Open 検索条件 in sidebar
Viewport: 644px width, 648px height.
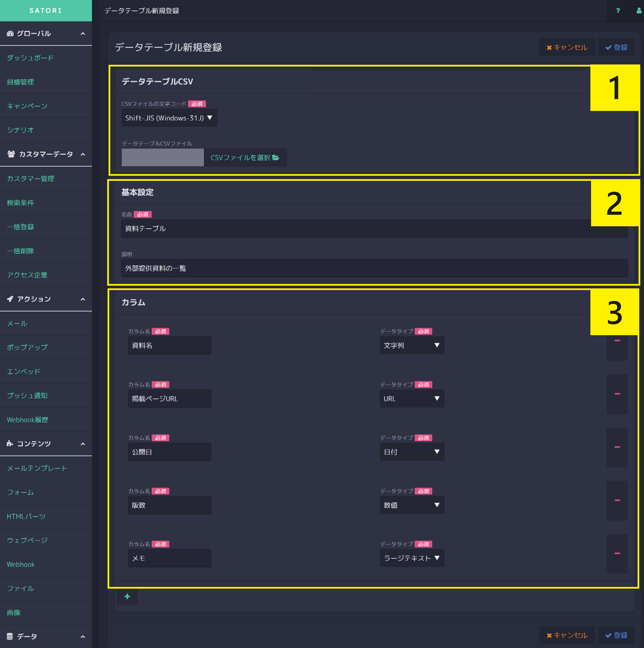[46, 203]
